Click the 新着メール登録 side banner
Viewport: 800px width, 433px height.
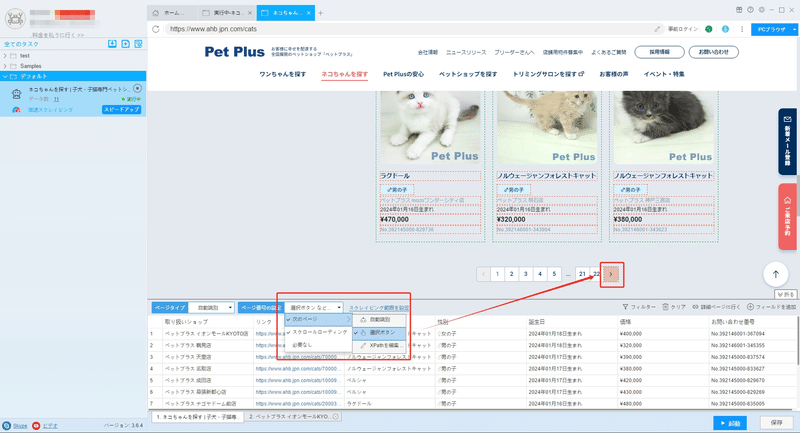787,142
